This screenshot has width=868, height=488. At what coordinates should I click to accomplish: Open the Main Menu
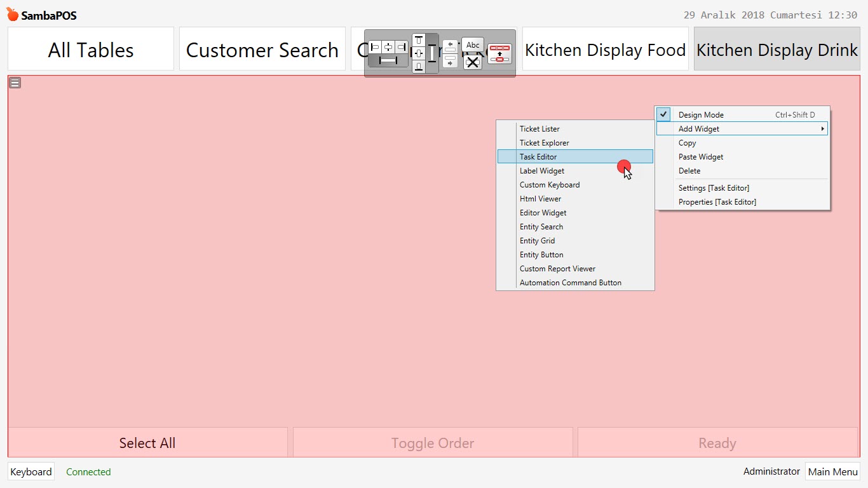pyautogui.click(x=832, y=471)
